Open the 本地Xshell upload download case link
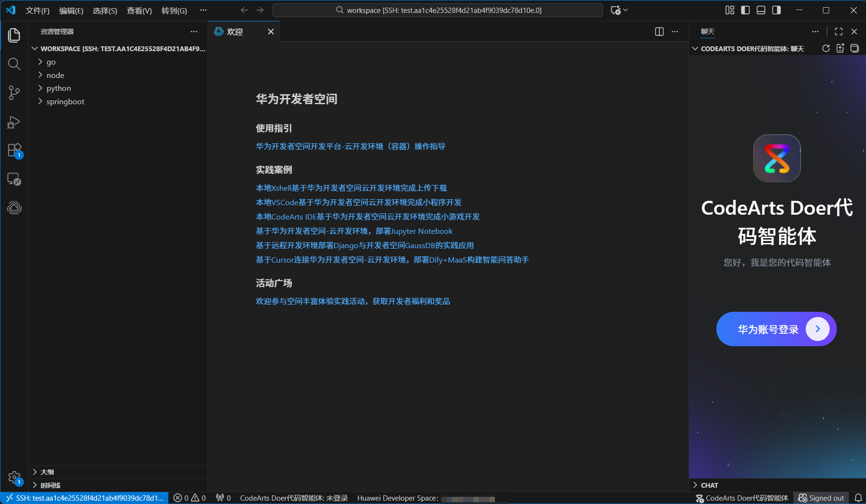 (x=351, y=188)
